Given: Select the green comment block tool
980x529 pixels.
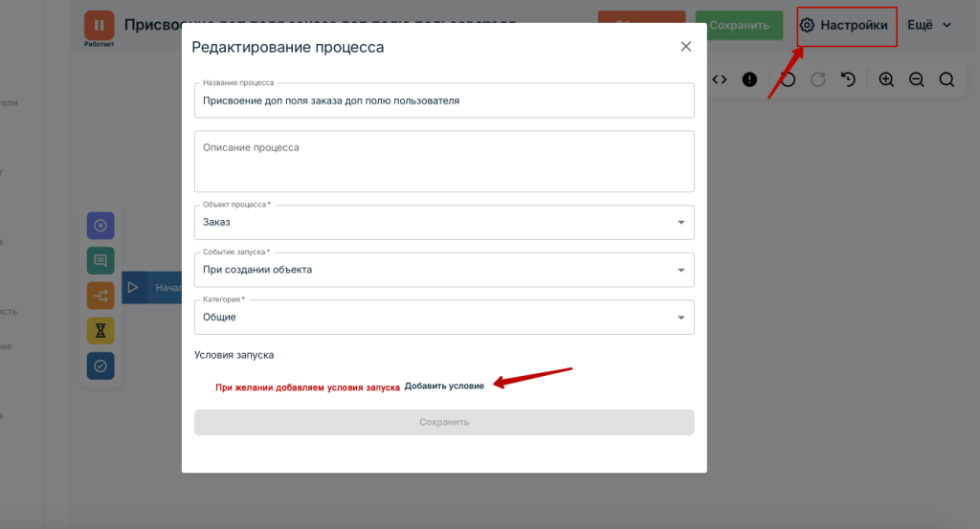Looking at the screenshot, I should 100,260.
